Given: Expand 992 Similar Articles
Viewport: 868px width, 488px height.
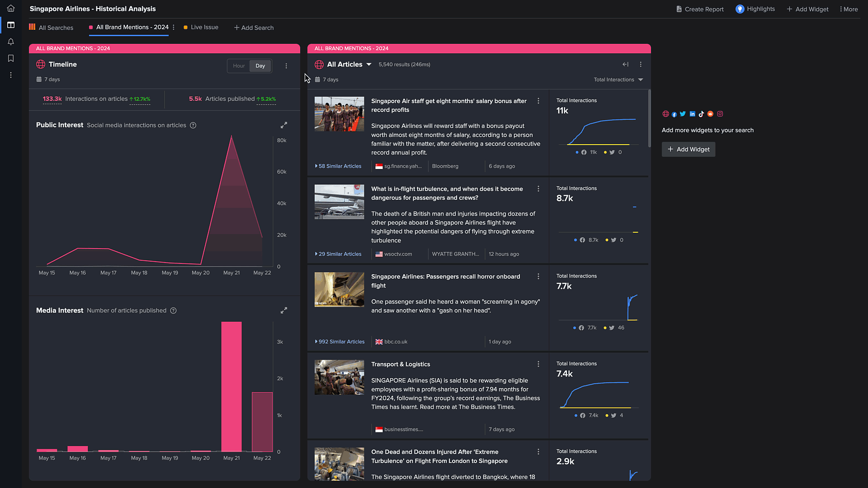Looking at the screenshot, I should 340,342.
